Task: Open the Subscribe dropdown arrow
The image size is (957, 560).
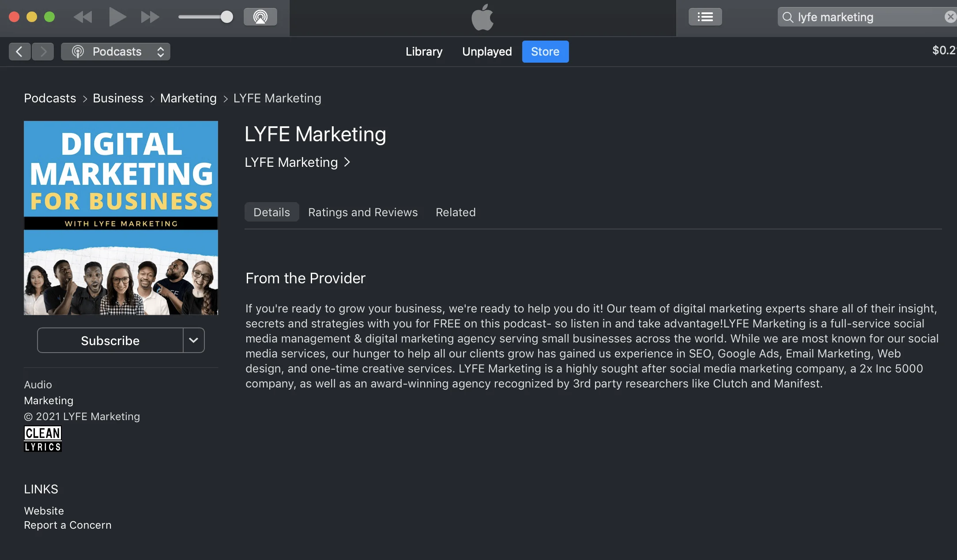Action: (193, 340)
